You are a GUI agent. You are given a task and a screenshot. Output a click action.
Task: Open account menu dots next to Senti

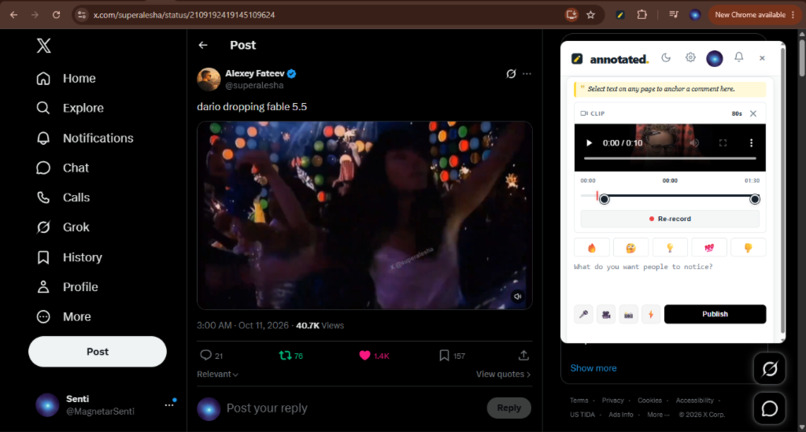[169, 405]
